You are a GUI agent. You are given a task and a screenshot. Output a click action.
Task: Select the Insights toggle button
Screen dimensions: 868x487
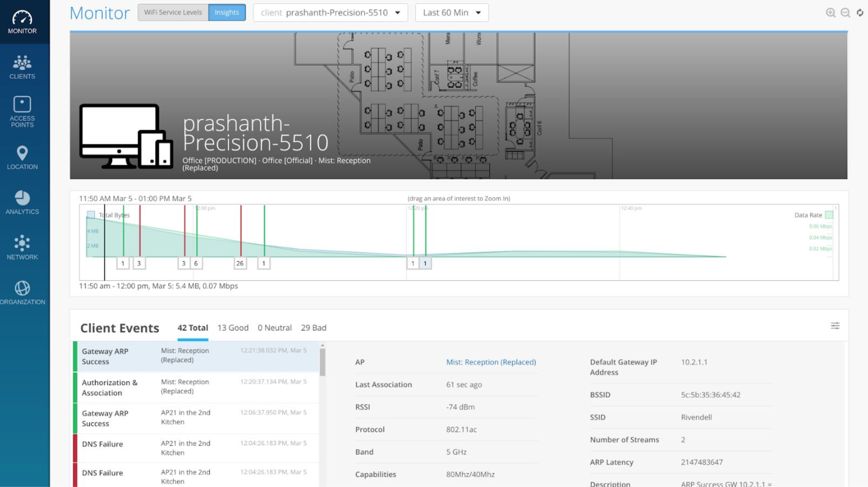coord(227,12)
